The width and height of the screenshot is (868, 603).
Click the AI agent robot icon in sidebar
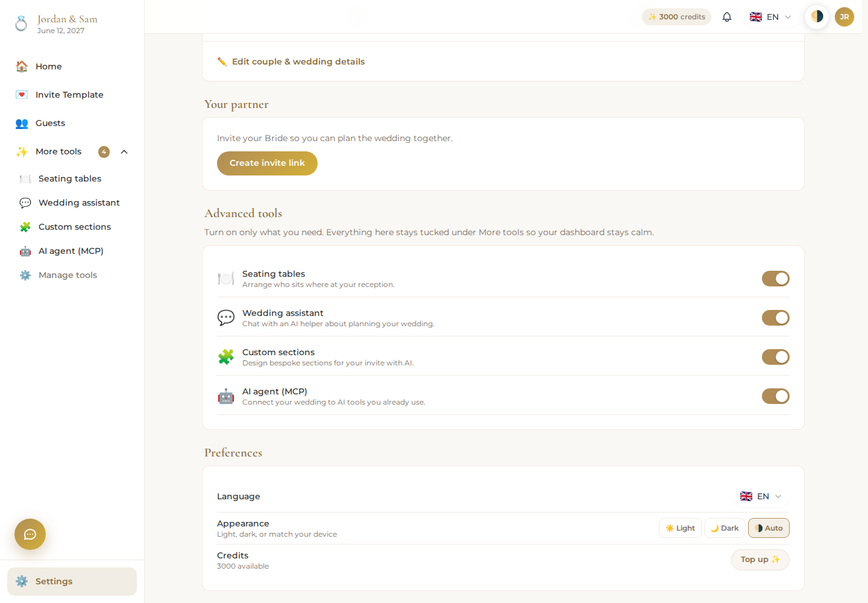[x=25, y=251]
